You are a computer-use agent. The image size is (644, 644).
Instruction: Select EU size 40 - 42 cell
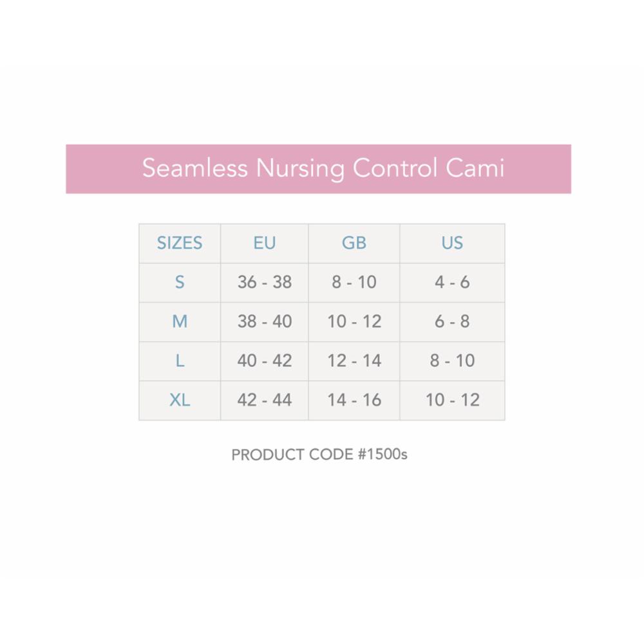[265, 361]
